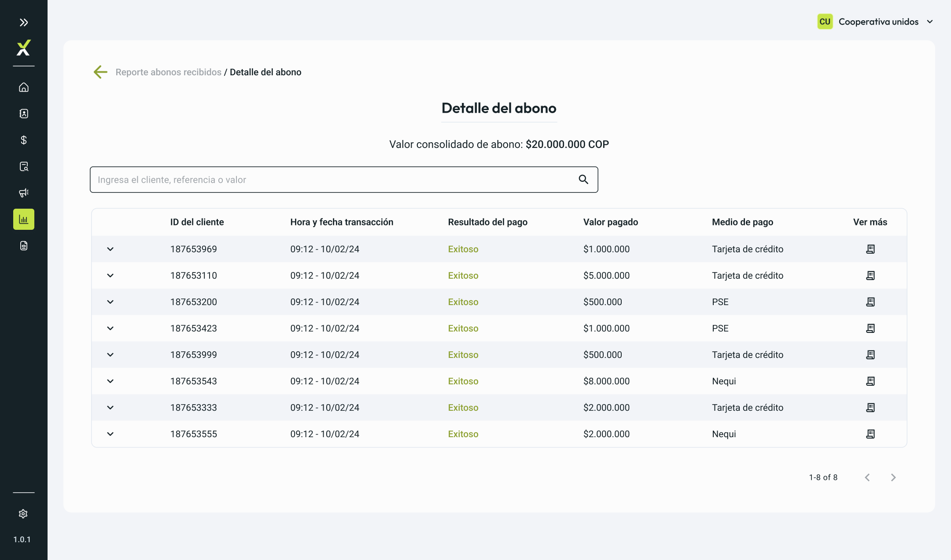View receipt for client 187653969
951x560 pixels.
[x=870, y=249]
